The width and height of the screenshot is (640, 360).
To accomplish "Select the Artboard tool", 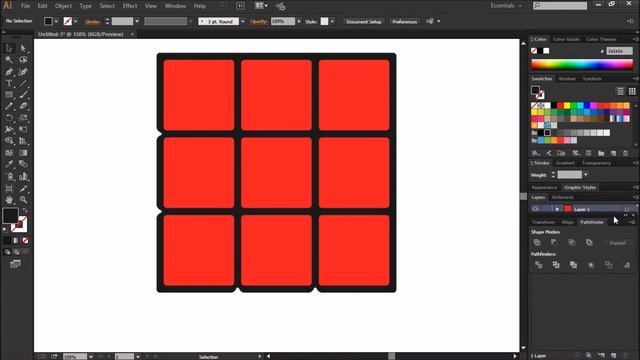I will pyautogui.click(x=9, y=189).
